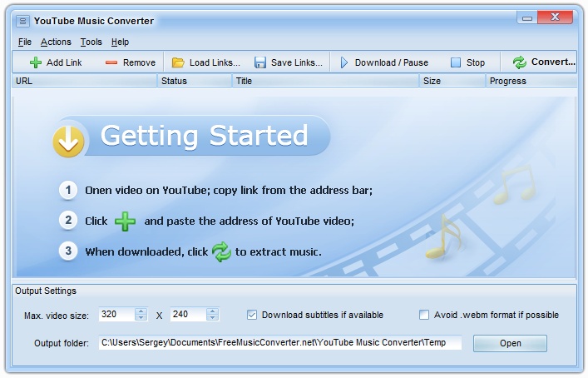Close the YouTube Music Converter window

[555, 17]
